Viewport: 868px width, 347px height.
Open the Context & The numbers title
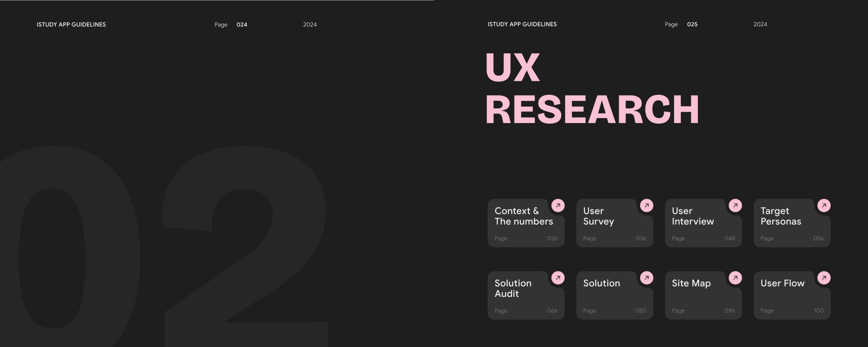(x=524, y=216)
